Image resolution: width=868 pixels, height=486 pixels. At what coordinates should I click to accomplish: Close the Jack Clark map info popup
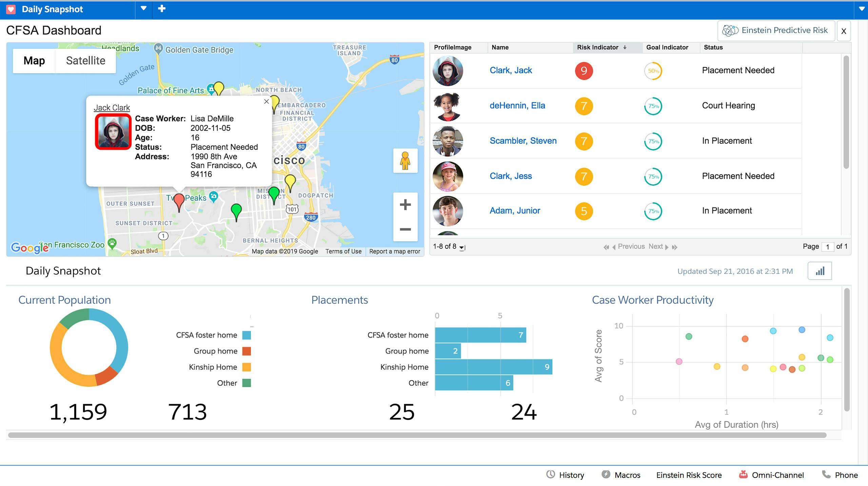(267, 101)
